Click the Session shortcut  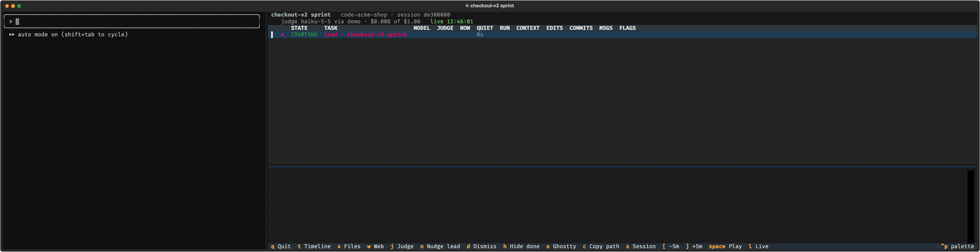coord(641,246)
